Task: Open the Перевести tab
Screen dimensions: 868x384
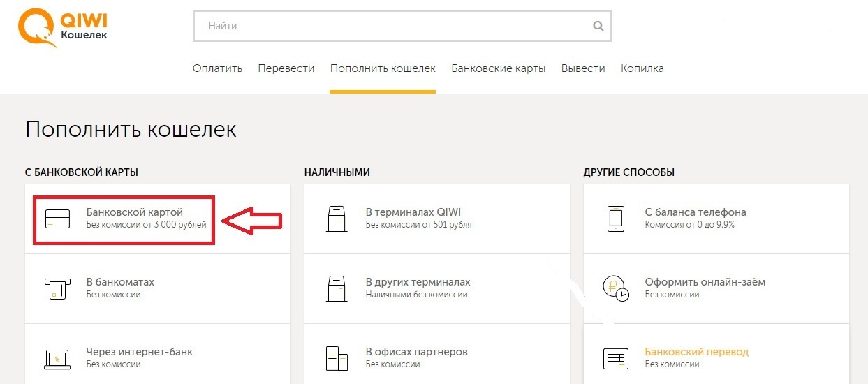Action: 286,68
